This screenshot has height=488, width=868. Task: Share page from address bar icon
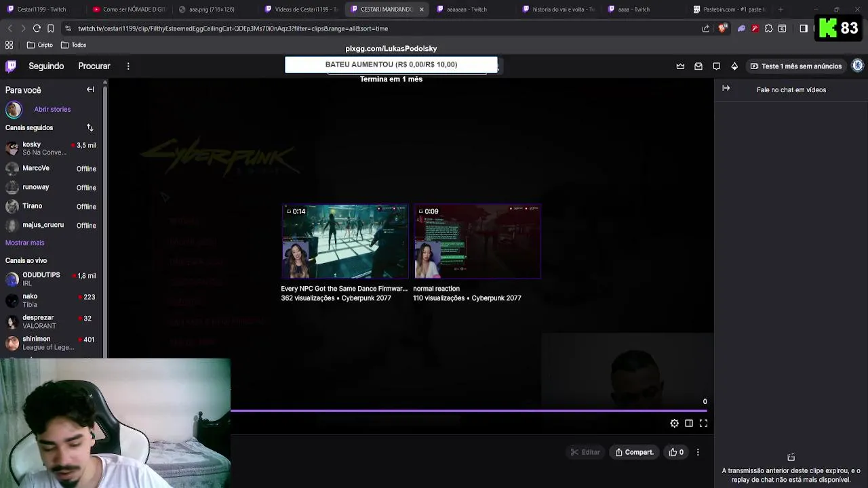[706, 28]
